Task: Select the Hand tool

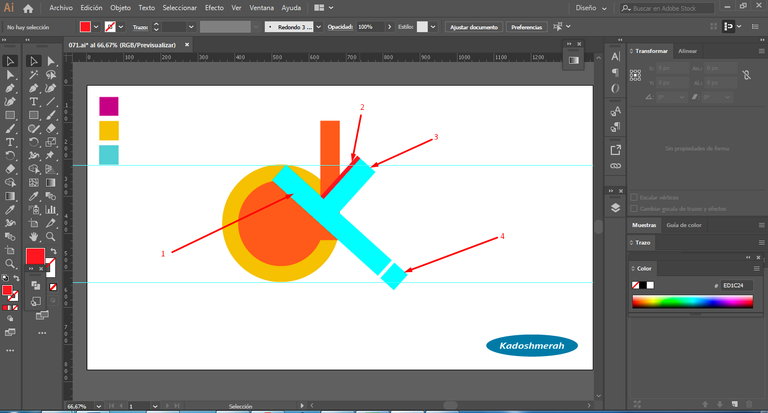Action: [33, 237]
